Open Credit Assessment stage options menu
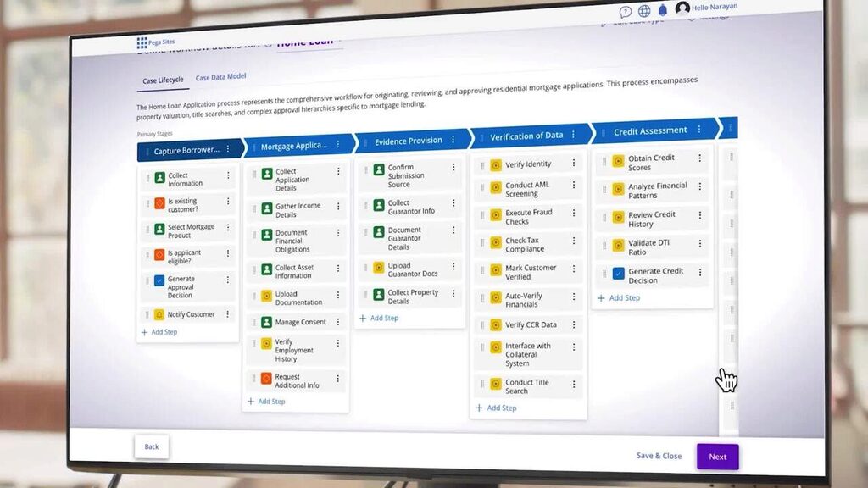 click(x=699, y=129)
